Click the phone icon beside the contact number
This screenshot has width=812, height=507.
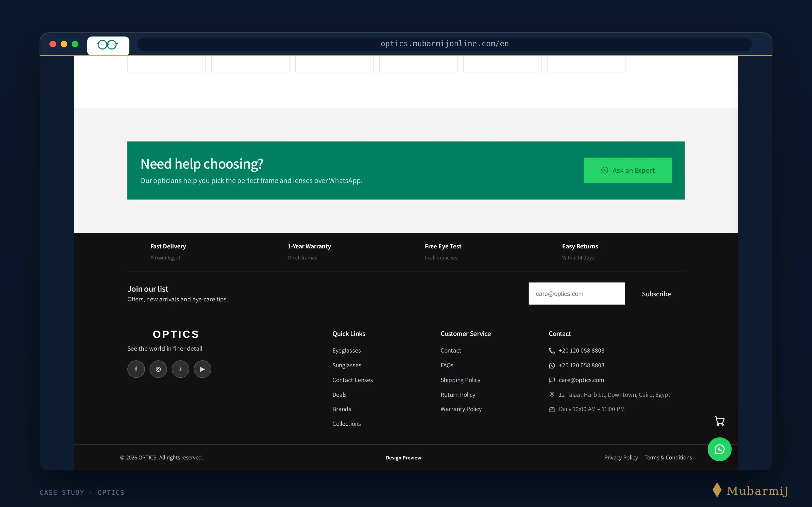pos(552,351)
